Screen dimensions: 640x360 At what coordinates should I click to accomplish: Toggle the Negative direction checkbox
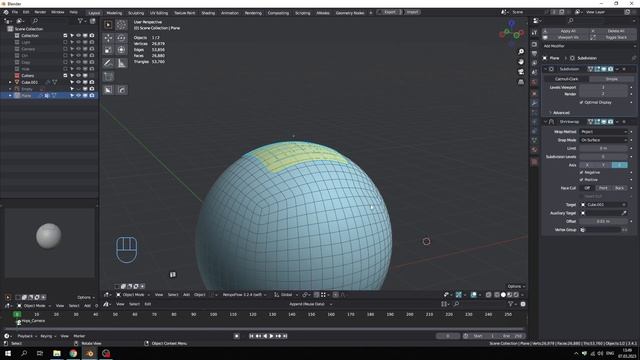582,173
